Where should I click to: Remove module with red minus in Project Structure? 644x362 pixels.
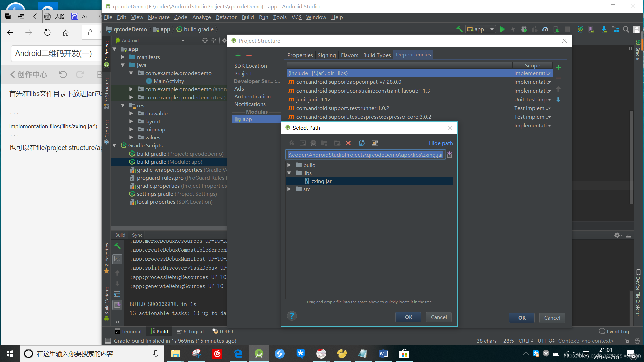click(x=249, y=55)
